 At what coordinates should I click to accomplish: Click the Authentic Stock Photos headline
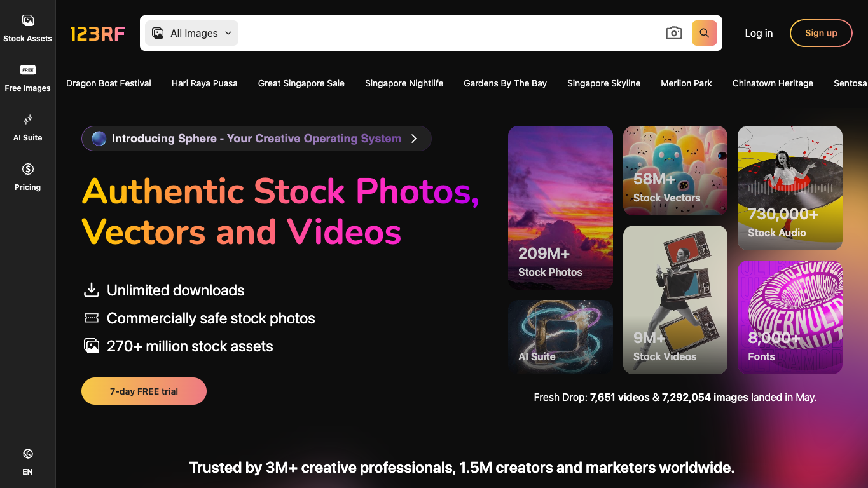tap(280, 212)
